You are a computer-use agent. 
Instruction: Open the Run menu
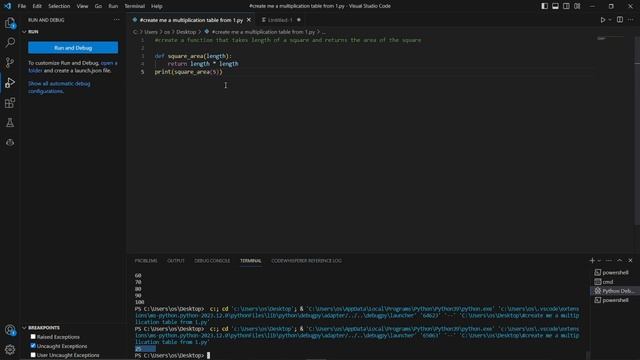click(113, 6)
